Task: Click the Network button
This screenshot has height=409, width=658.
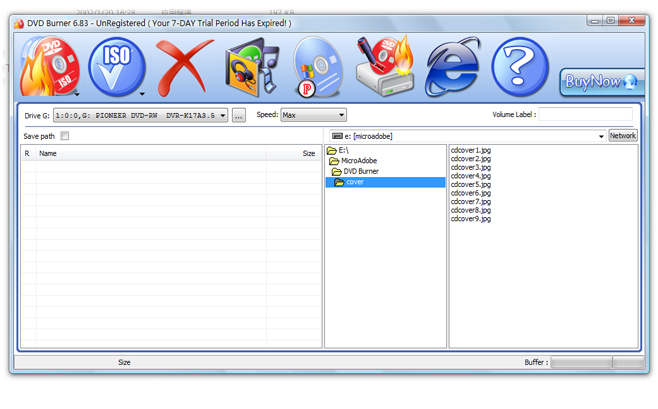Action: point(623,135)
